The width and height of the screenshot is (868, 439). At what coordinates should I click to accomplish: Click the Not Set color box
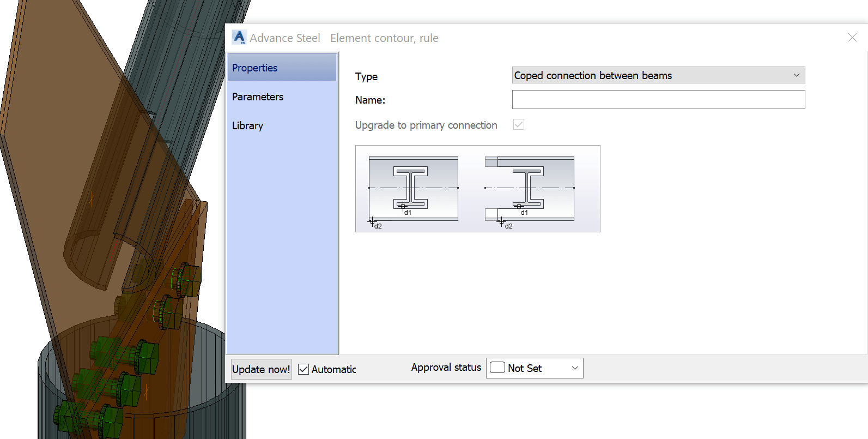[x=497, y=368]
